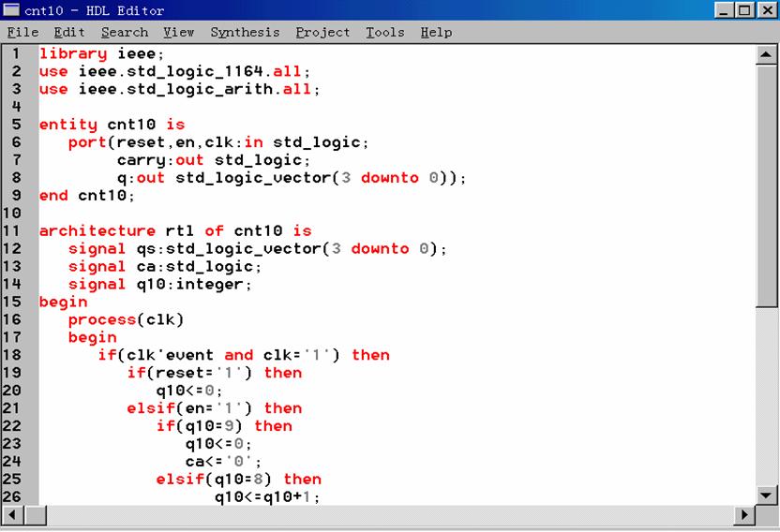Open the File menu
780x532 pixels.
point(22,33)
